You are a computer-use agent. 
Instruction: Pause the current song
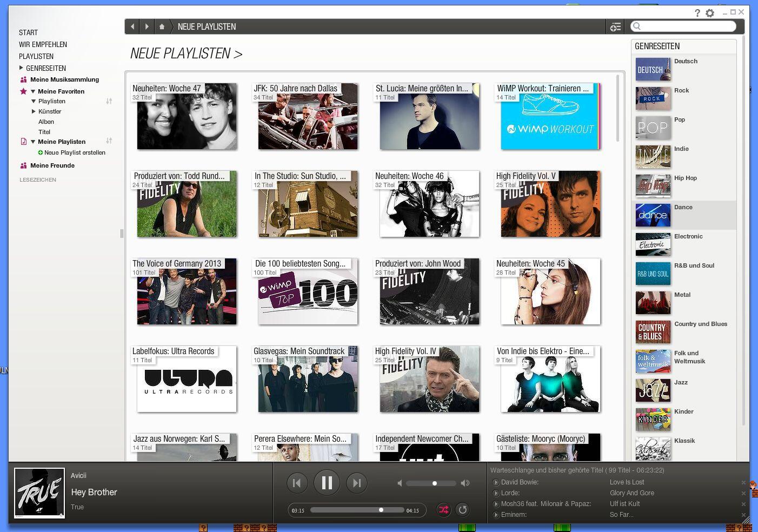coord(327,482)
